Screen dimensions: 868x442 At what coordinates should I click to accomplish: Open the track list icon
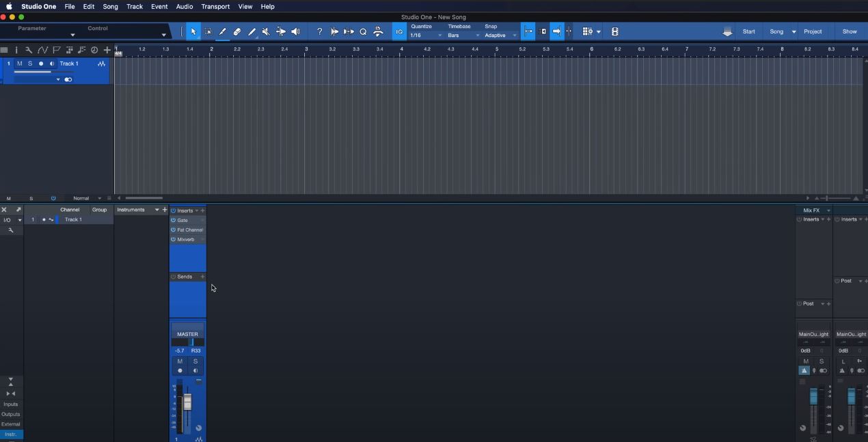pos(4,50)
